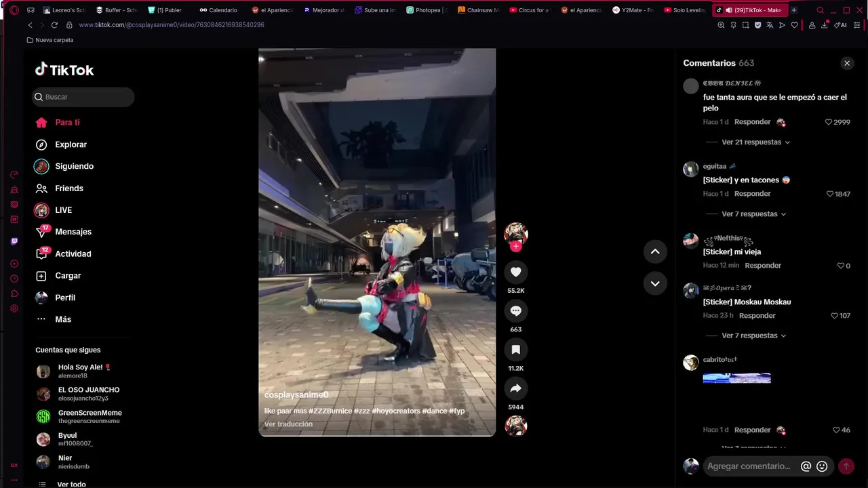
Task: Open Más options menu
Action: click(x=63, y=319)
